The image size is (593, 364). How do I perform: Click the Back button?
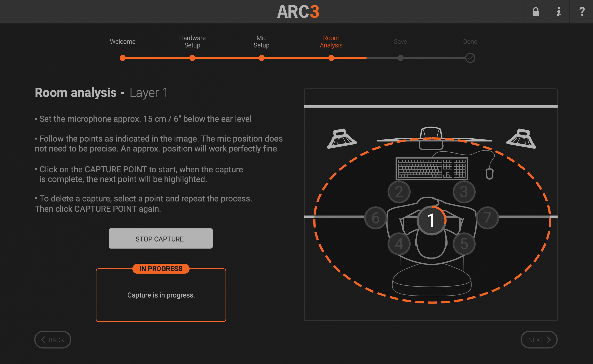[x=53, y=340]
